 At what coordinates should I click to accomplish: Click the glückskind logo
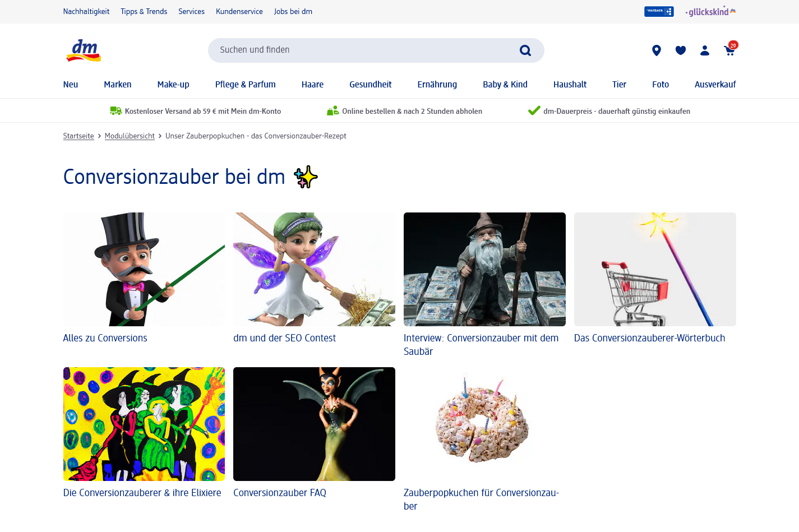click(x=710, y=11)
